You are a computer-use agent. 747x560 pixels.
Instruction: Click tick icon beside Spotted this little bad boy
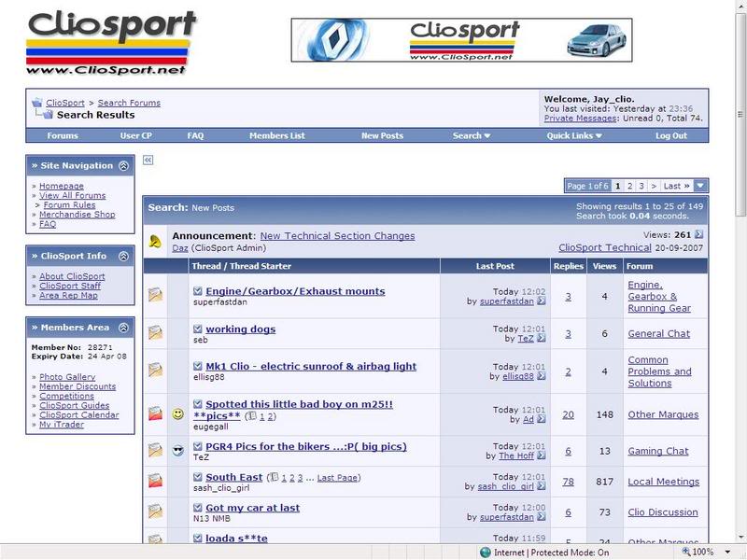click(x=198, y=404)
